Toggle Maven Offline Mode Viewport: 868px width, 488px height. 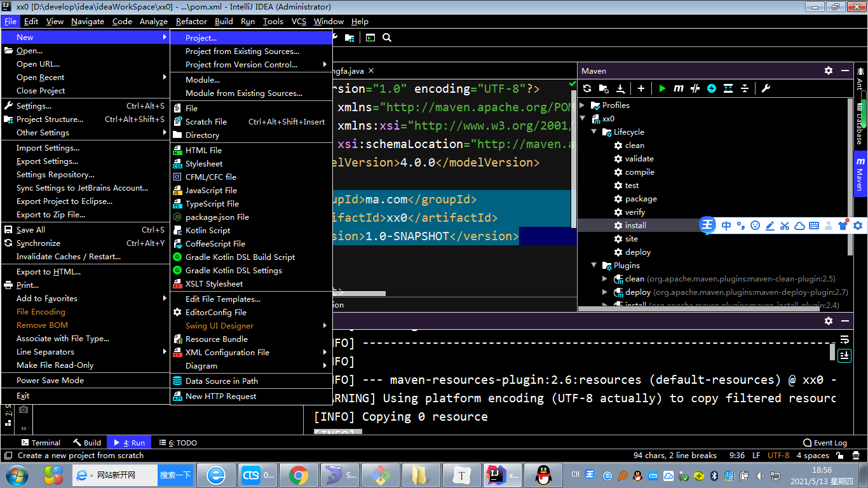pos(695,88)
